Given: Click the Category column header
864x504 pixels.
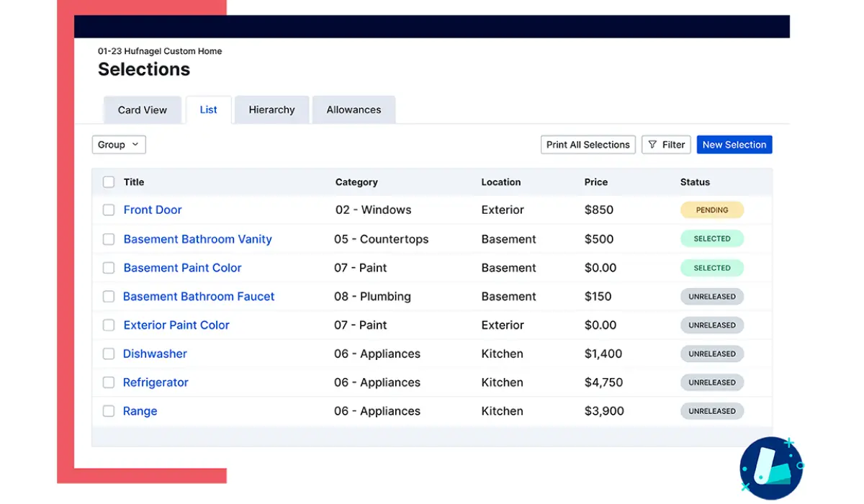Looking at the screenshot, I should pyautogui.click(x=356, y=182).
